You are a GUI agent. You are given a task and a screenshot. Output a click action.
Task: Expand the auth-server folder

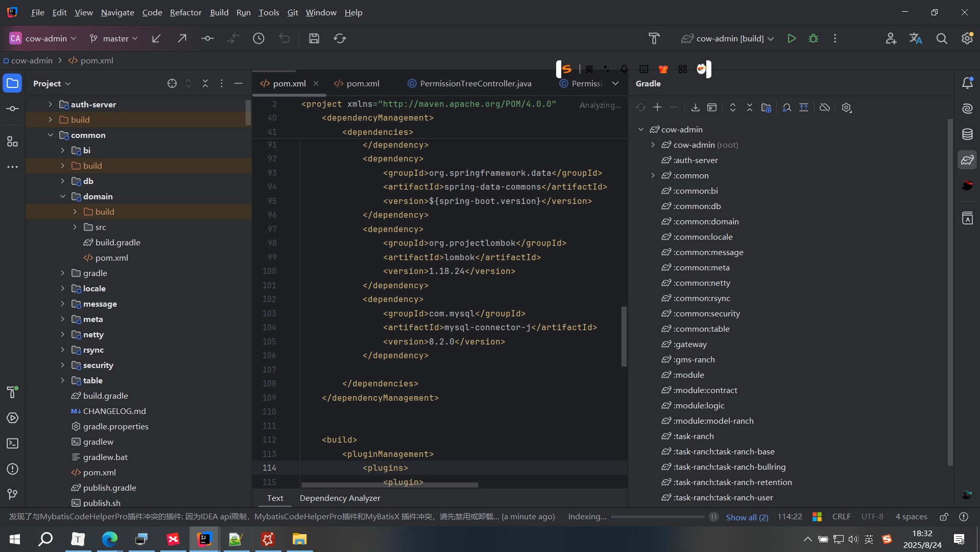tap(50, 104)
